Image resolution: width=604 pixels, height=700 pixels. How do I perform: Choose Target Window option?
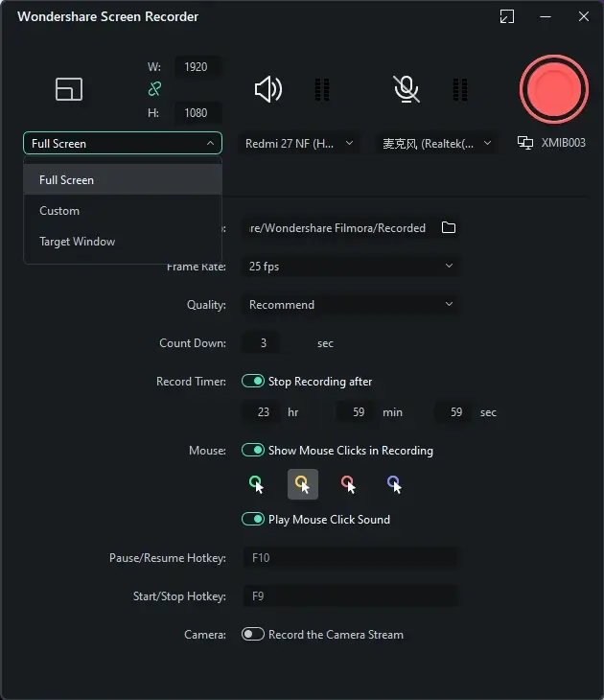pos(123,241)
